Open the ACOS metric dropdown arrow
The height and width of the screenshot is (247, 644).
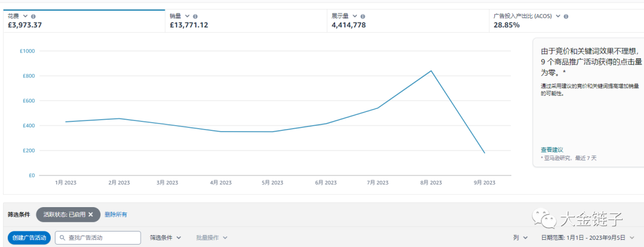tap(558, 16)
